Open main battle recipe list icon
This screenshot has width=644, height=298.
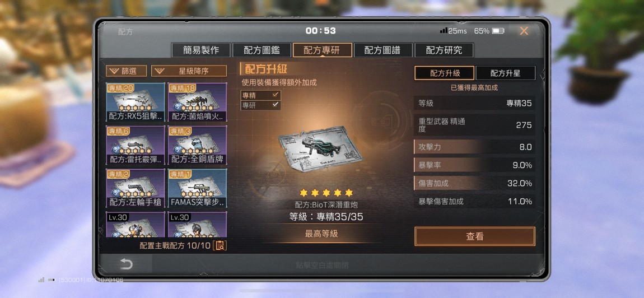tap(220, 246)
